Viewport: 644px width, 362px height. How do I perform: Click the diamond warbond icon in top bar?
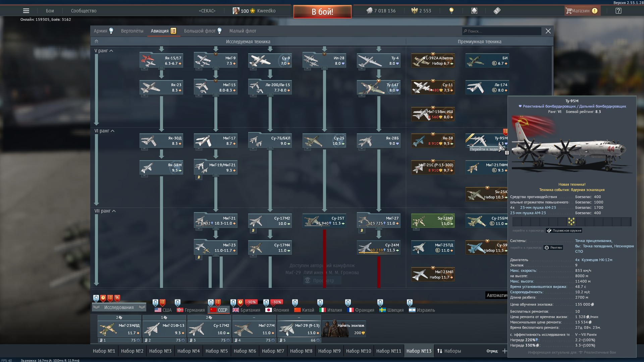click(474, 11)
